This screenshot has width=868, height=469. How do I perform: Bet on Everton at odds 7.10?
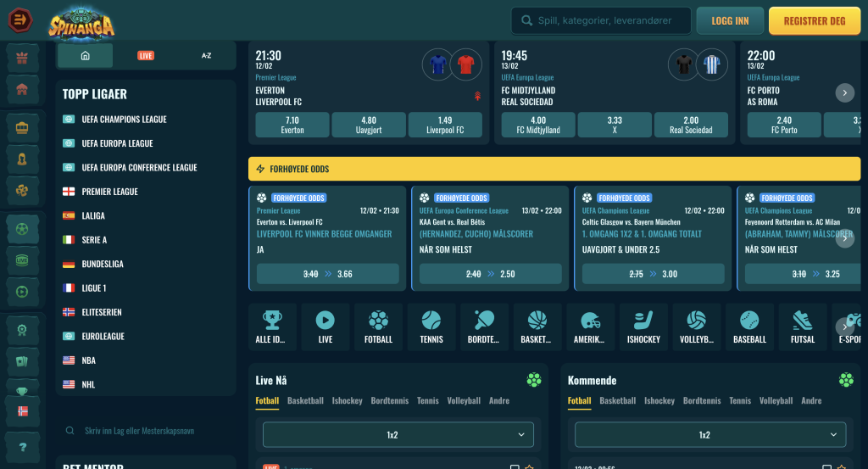[292, 125]
